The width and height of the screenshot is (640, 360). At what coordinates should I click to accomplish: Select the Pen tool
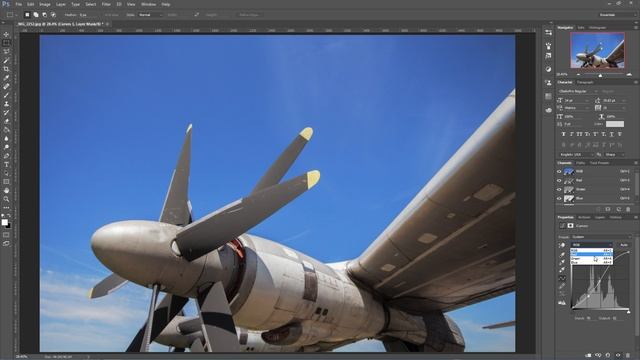6,156
